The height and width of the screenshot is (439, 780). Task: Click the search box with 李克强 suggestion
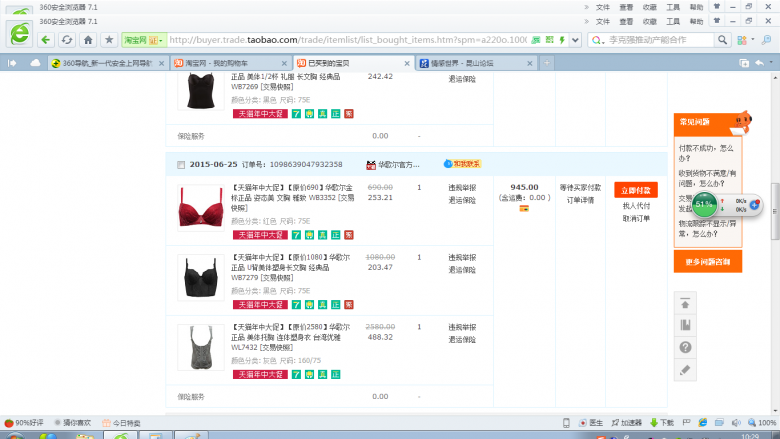(660, 40)
